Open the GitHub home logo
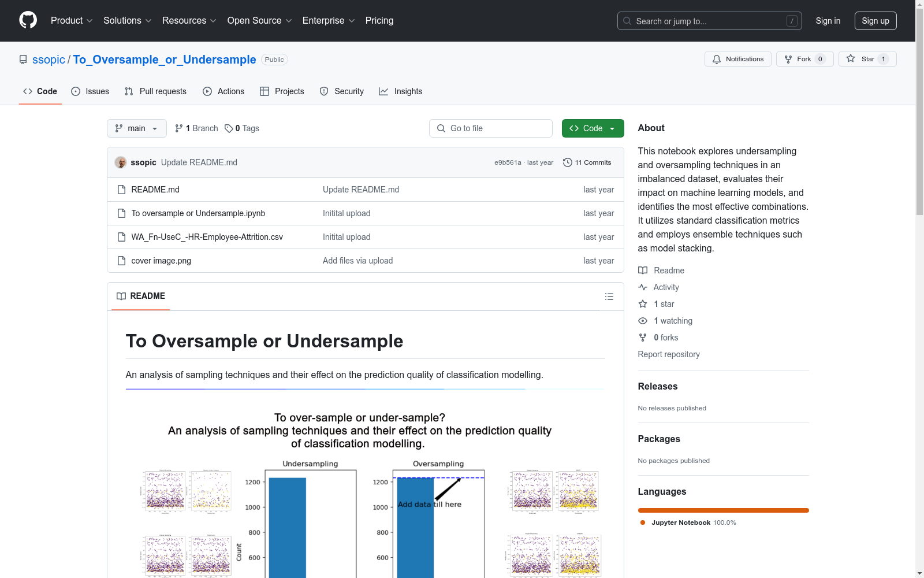Screen dimensions: 924x578 point(28,20)
